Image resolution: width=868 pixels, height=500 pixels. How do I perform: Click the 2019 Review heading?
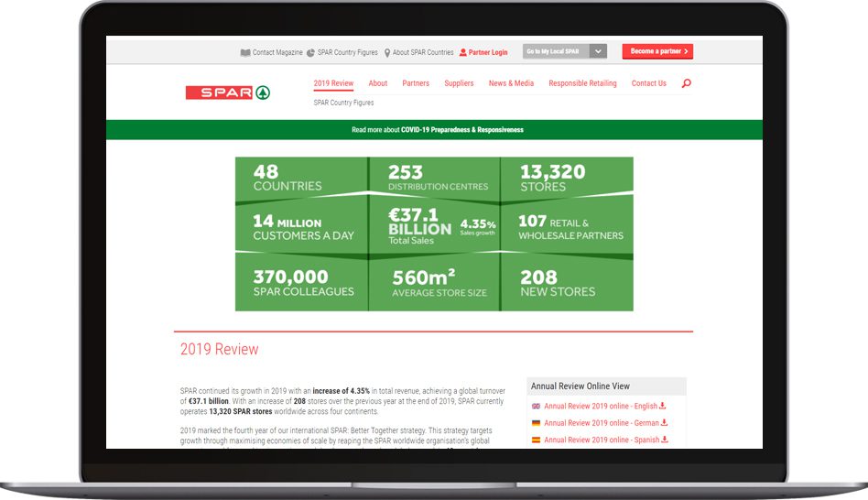[x=219, y=350]
